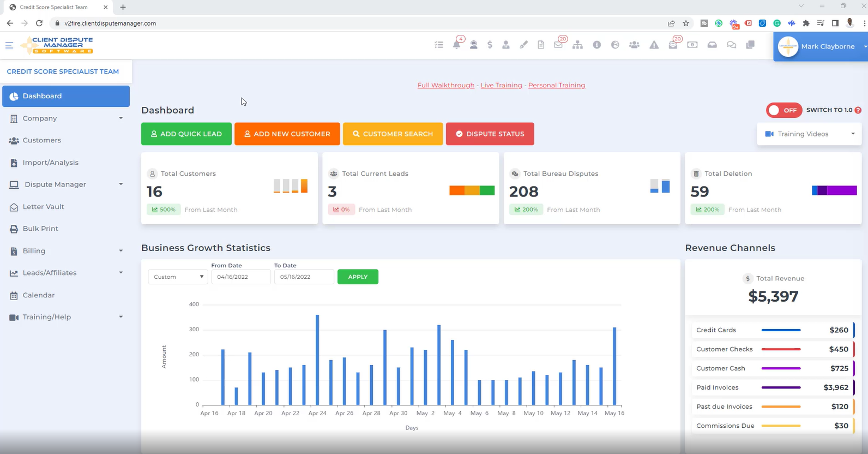Open the notifications bell icon
Image resolution: width=868 pixels, height=454 pixels.
point(456,45)
